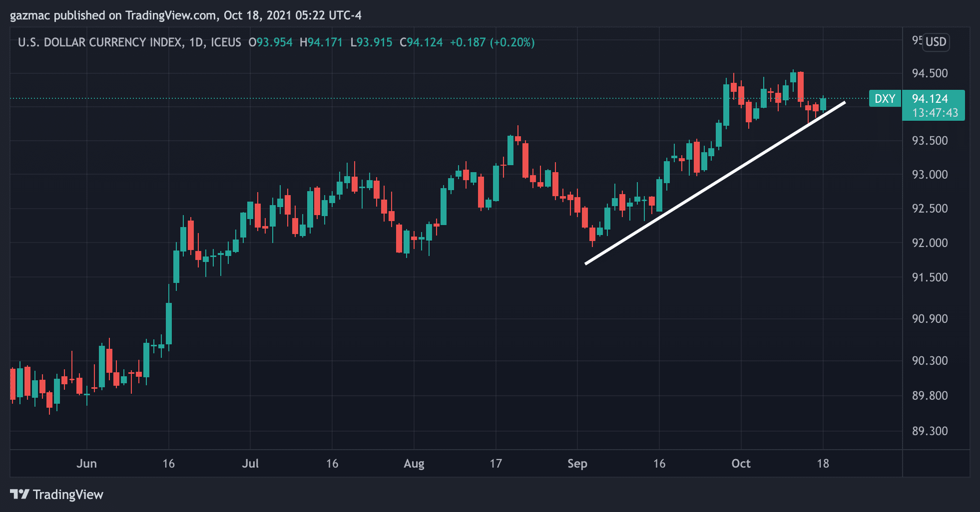
Task: Click the 93.500 price axis label
Action: [x=930, y=141]
